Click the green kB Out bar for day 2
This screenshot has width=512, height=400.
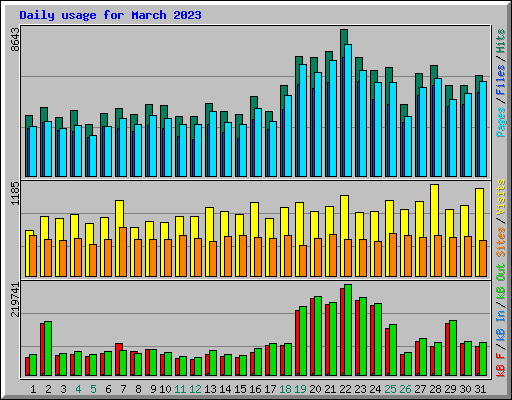click(x=48, y=349)
